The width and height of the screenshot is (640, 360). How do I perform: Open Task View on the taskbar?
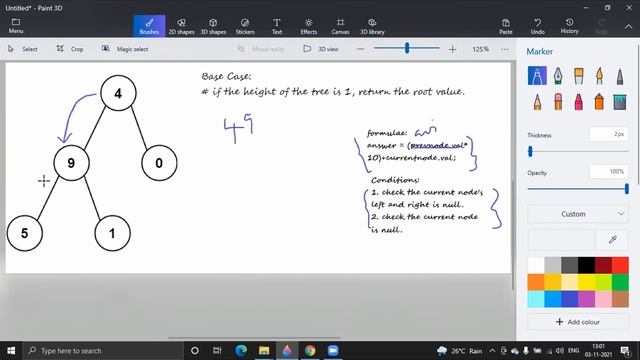click(x=217, y=351)
